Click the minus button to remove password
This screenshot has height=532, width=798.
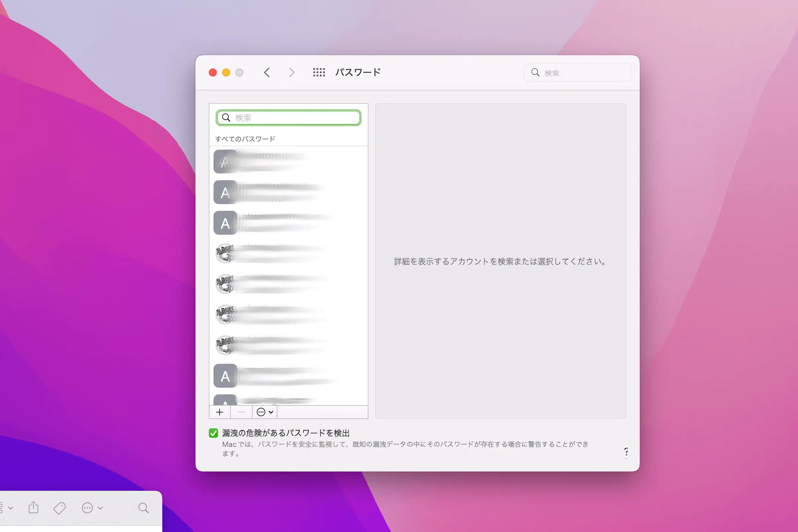tap(241, 412)
